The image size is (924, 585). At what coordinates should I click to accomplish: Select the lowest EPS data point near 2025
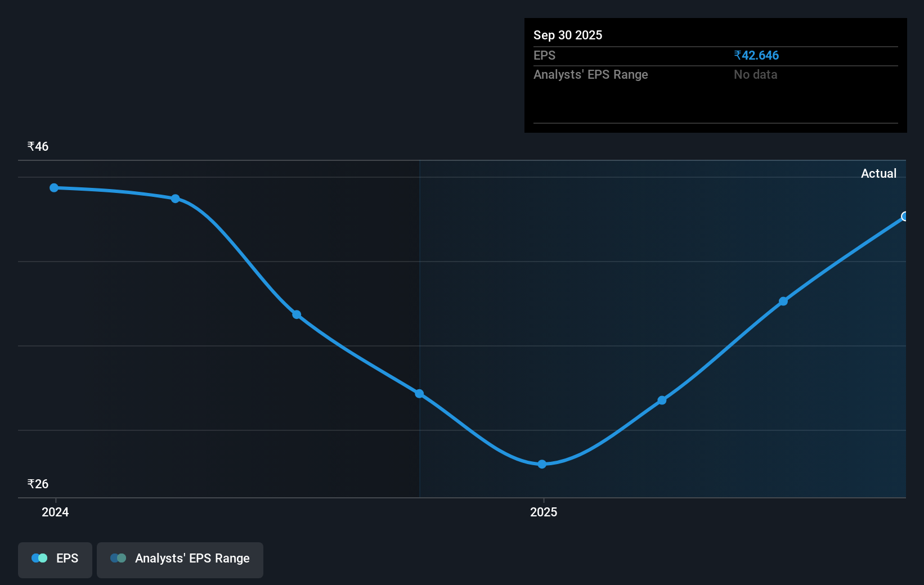click(x=541, y=463)
